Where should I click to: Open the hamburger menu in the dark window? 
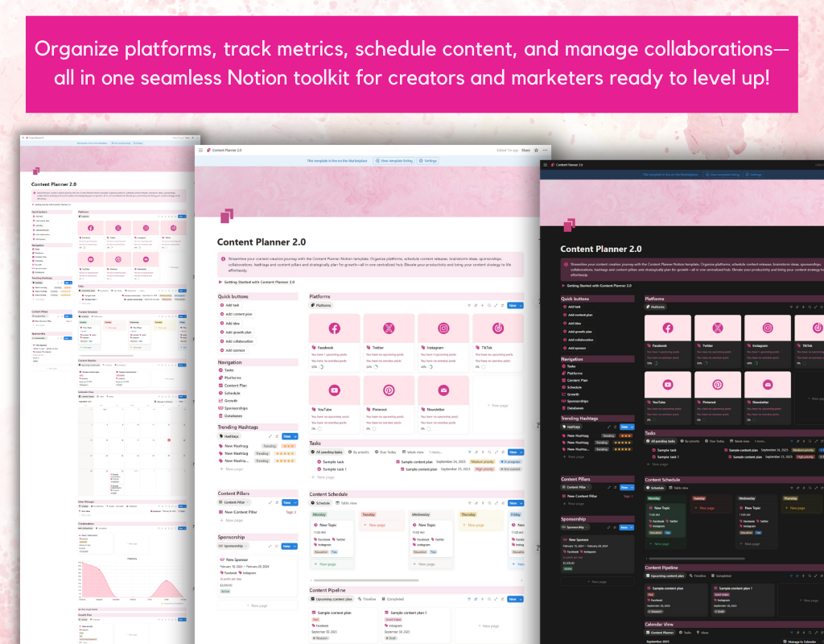546,165
